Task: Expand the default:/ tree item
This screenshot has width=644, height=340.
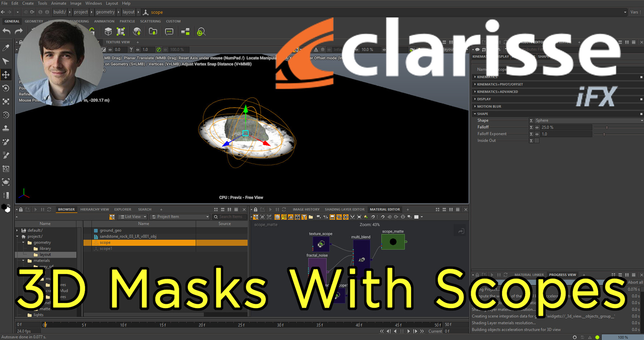Action: (x=17, y=230)
